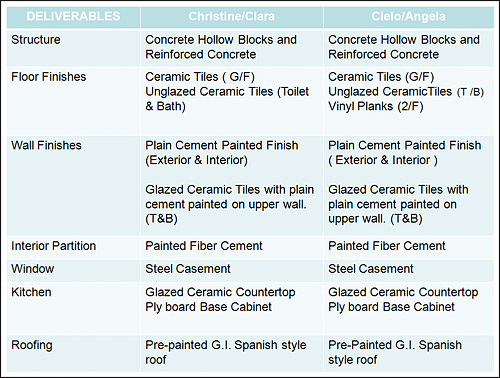Click Vinyl Planks (2/F) text
Image resolution: width=500 pixels, height=378 pixels.
coord(376,106)
